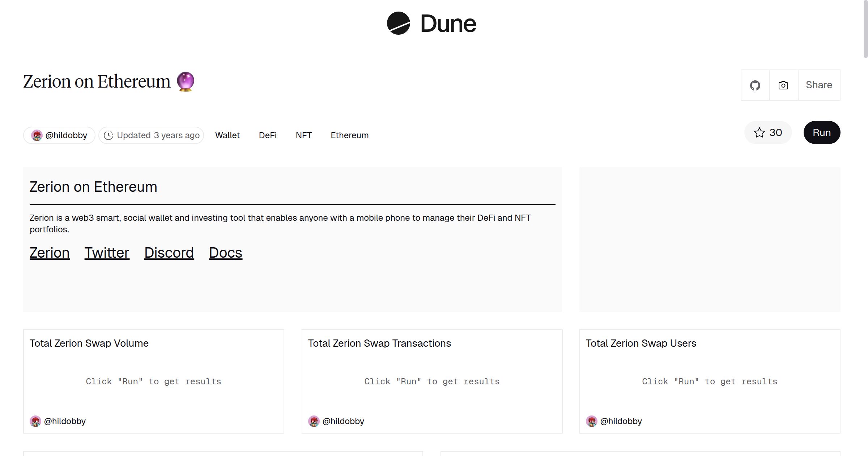The image size is (868, 456).
Task: Select the NFT tag
Action: pyautogui.click(x=303, y=135)
